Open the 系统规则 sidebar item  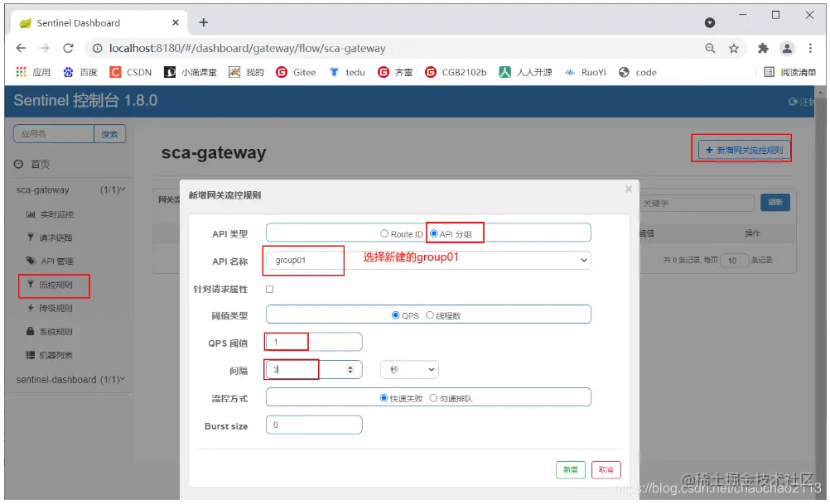[50, 332]
